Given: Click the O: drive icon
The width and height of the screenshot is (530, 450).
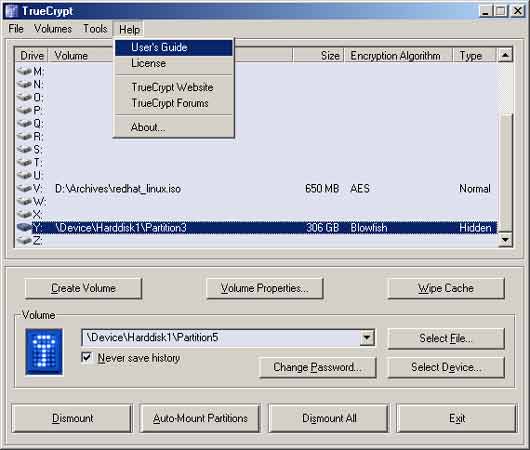Looking at the screenshot, I should click(x=24, y=97).
